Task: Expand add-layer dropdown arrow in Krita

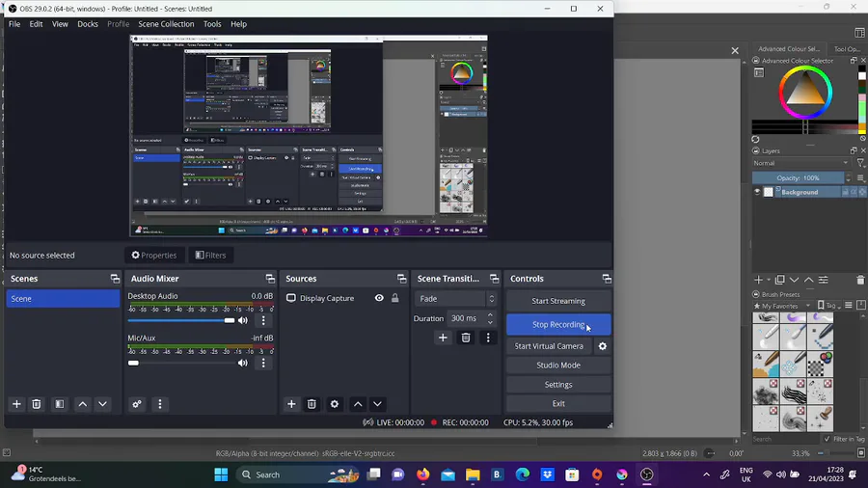Action: 769,280
